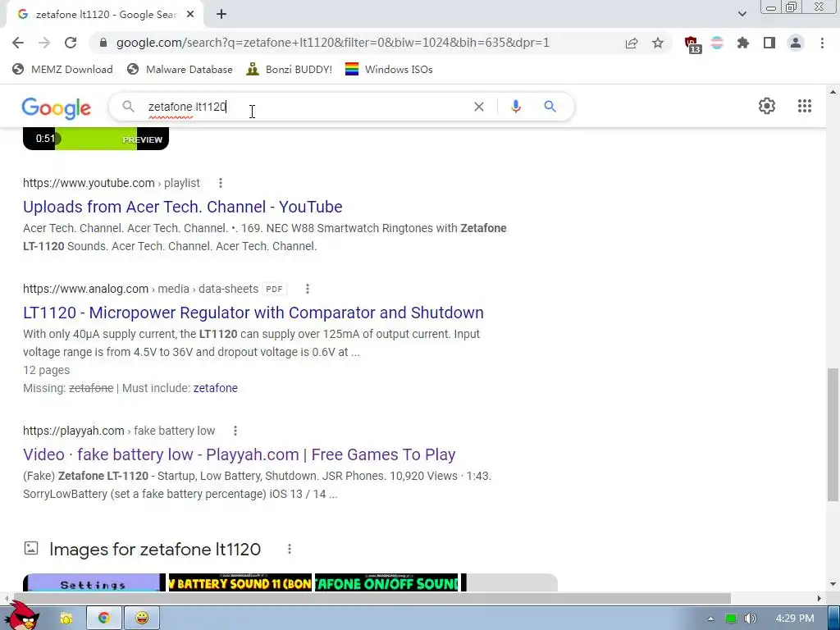Open the Settings image thumbnail

94,583
